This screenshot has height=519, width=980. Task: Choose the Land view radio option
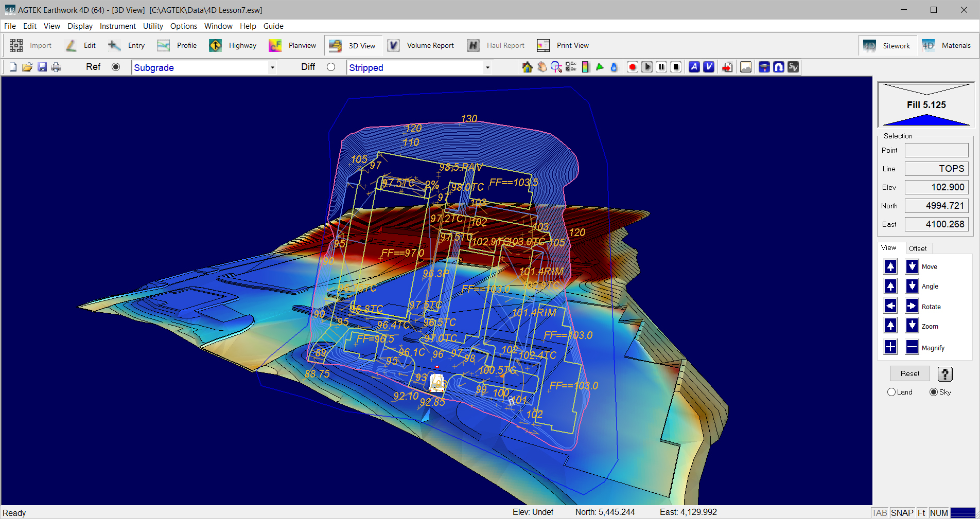891,392
